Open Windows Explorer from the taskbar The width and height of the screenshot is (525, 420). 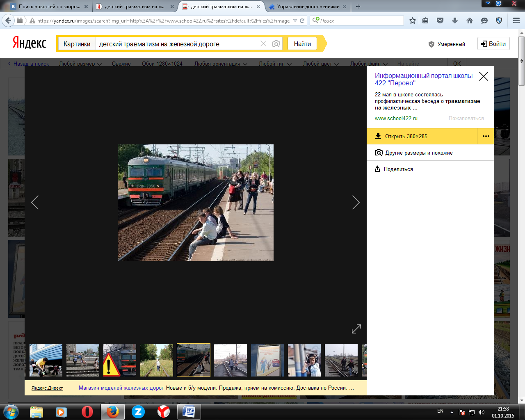point(37,411)
